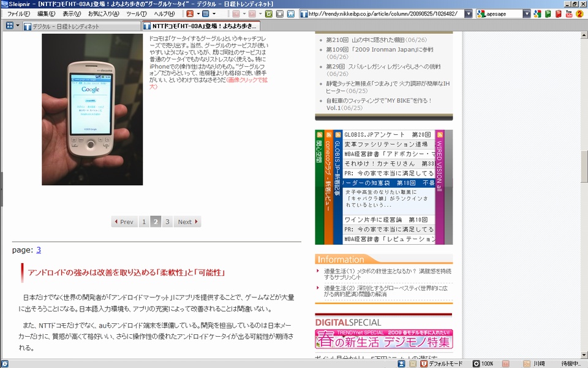Click the grayed-out back navigation button
The image size is (588, 368).
[x=236, y=14]
